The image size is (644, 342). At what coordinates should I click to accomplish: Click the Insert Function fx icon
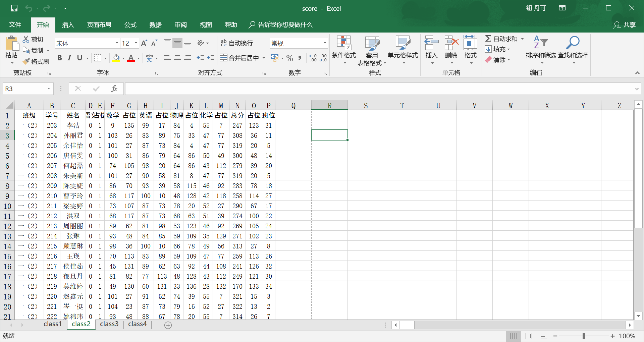click(x=114, y=89)
